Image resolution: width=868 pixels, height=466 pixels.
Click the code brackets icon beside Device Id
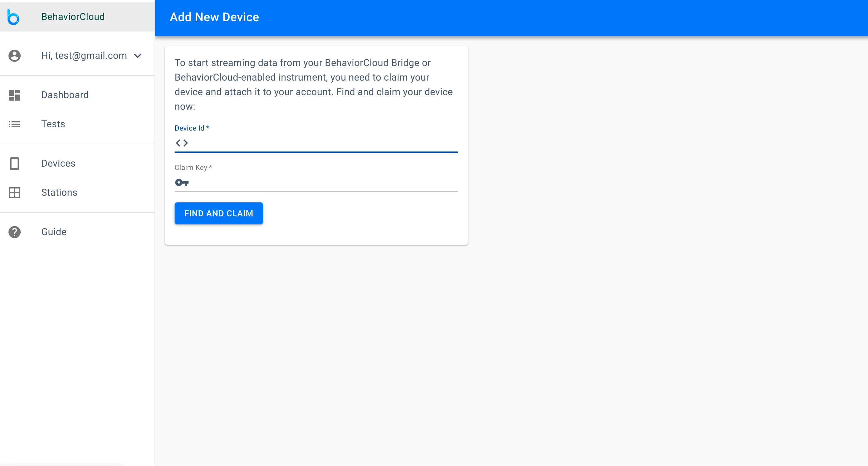[x=182, y=143]
